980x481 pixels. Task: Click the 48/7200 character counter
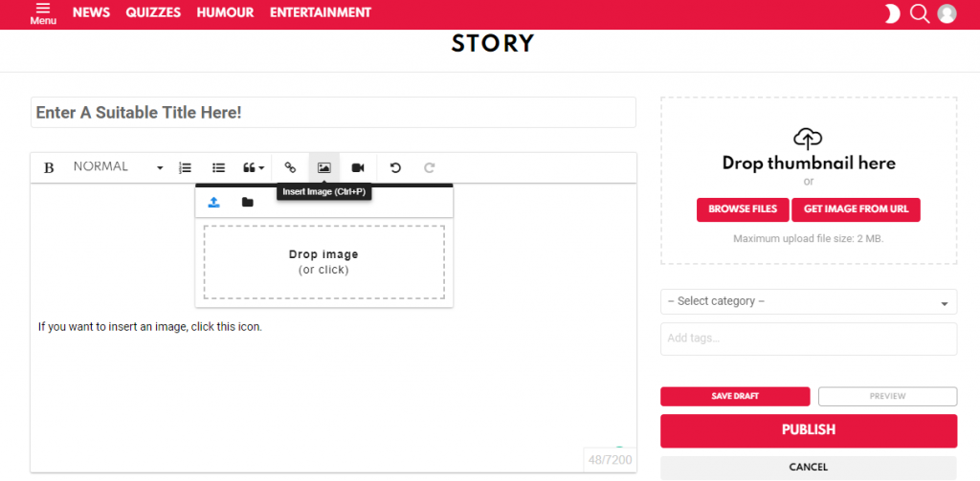[610, 461]
